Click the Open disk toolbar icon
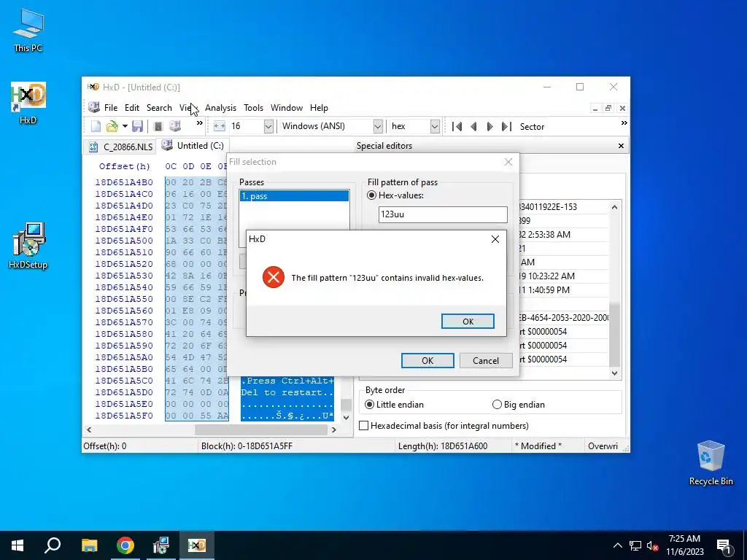The width and height of the screenshot is (747, 560). (175, 126)
